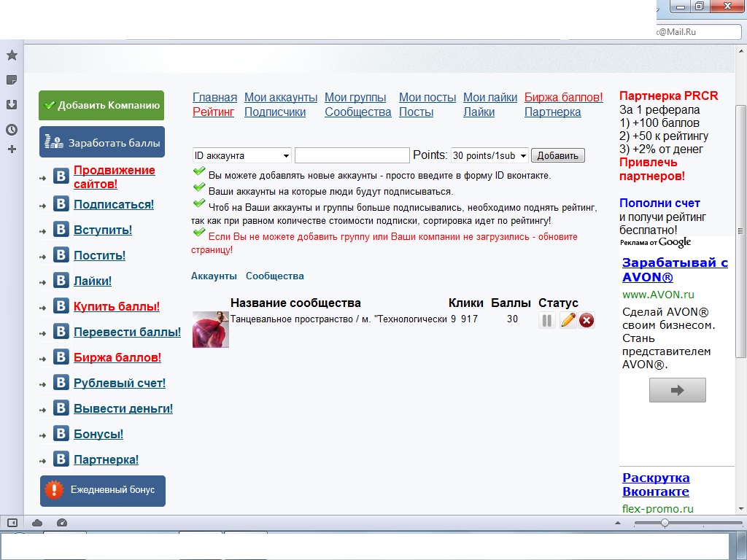The height and width of the screenshot is (560, 747).
Task: Click VK icon beside Биржа баллов in sidebar
Action: click(61, 357)
